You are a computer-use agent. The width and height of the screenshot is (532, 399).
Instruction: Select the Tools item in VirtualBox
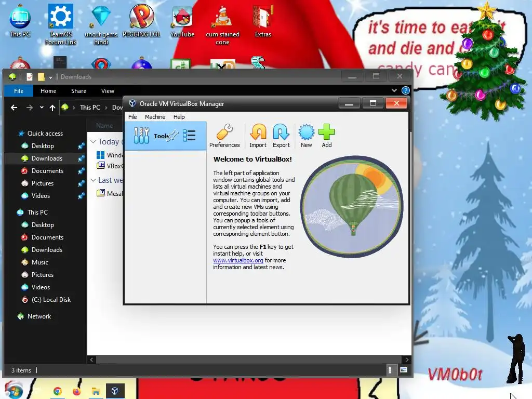click(165, 136)
